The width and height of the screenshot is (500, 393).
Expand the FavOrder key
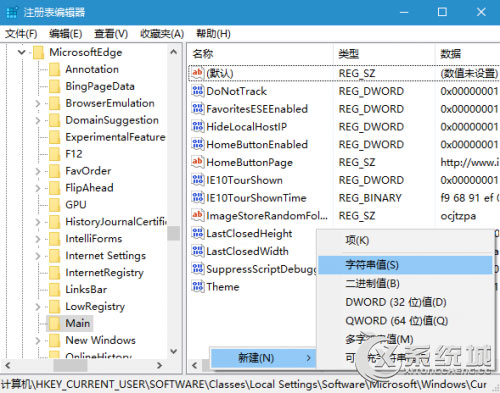tap(38, 171)
